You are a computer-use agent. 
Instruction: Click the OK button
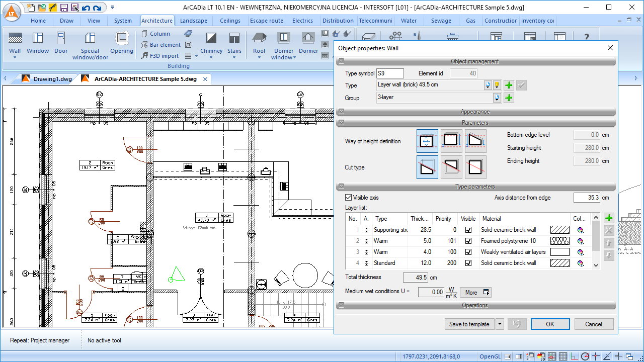[550, 324]
